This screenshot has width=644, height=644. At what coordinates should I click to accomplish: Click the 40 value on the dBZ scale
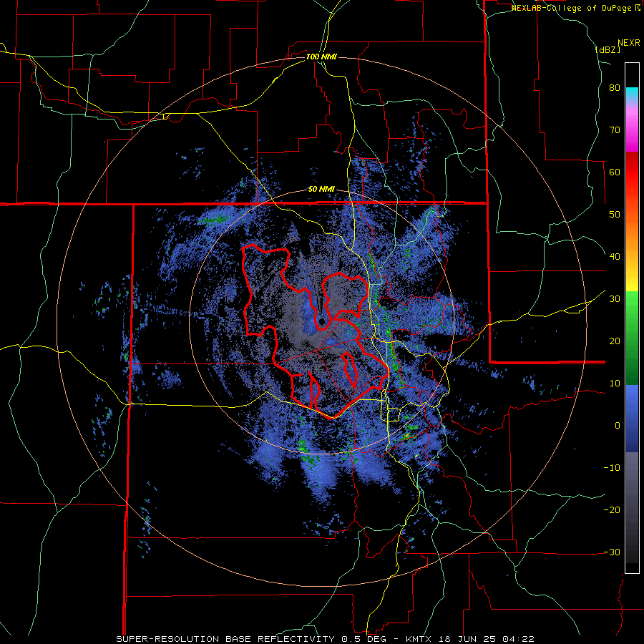615,257
